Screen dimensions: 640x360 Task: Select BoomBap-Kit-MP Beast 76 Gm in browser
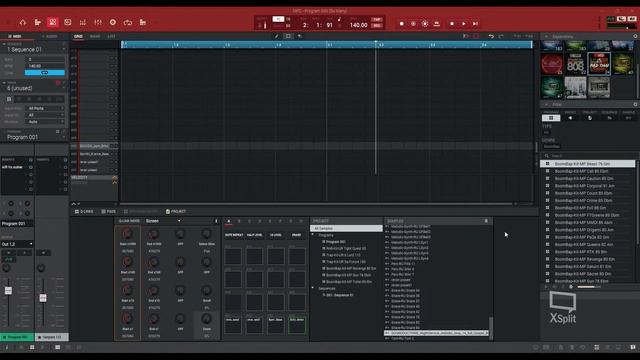coord(588,164)
